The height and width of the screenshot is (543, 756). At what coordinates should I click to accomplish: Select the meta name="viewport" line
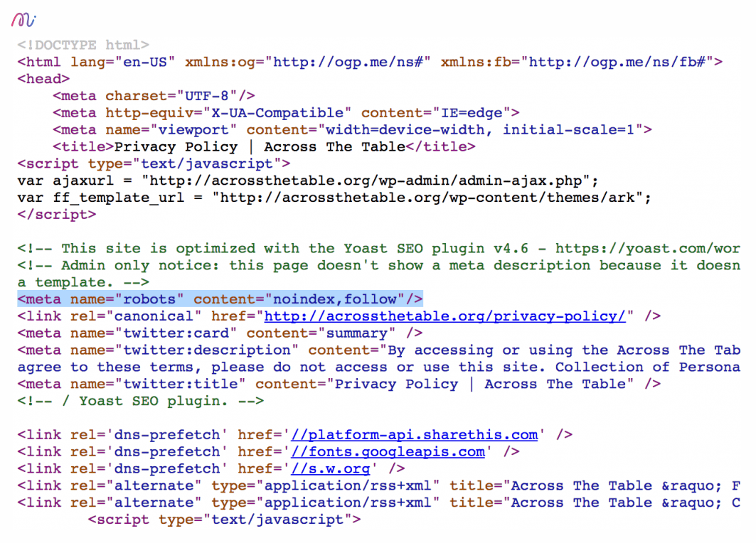point(352,129)
